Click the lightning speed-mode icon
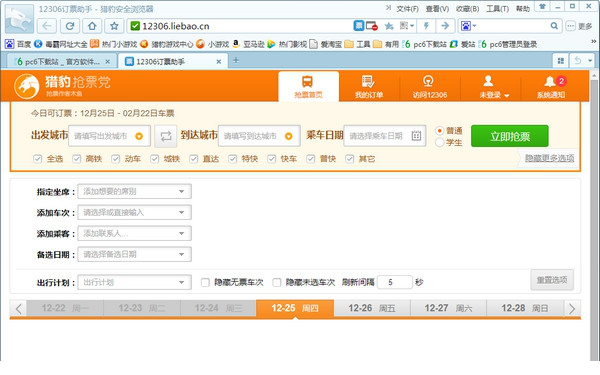This screenshot has height=375, width=600. coord(426,26)
